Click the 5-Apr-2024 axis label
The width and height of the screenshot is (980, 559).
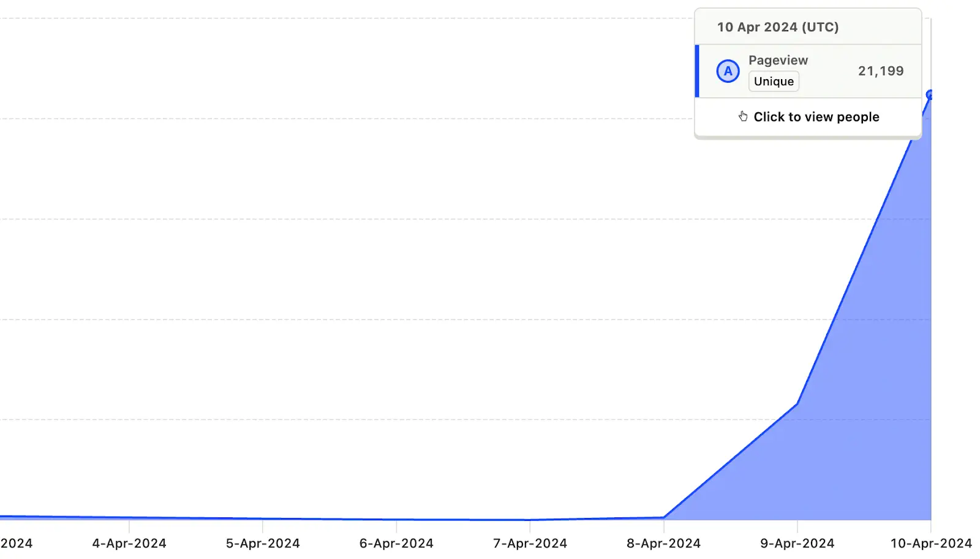(x=263, y=544)
